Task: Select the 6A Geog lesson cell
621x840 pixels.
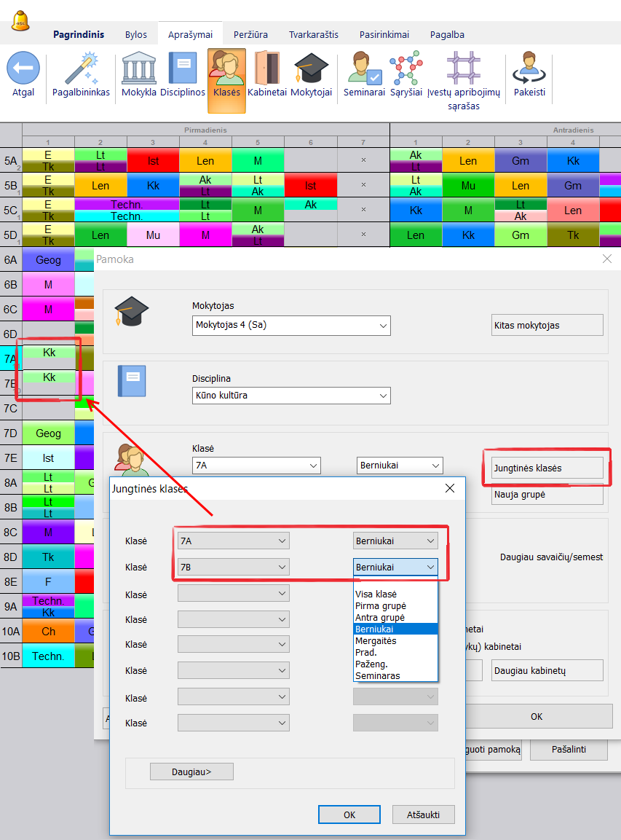Action: (x=48, y=260)
